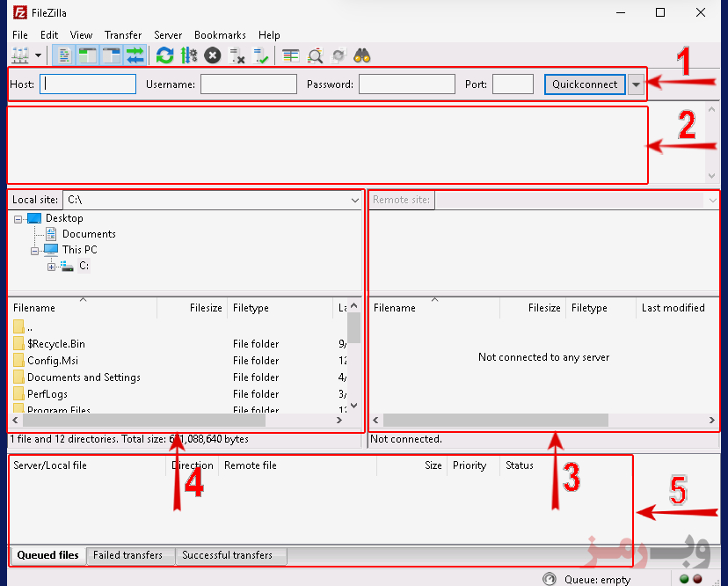Image resolution: width=728 pixels, height=586 pixels.
Task: Sort local list by Filetype header
Action: pos(280,308)
